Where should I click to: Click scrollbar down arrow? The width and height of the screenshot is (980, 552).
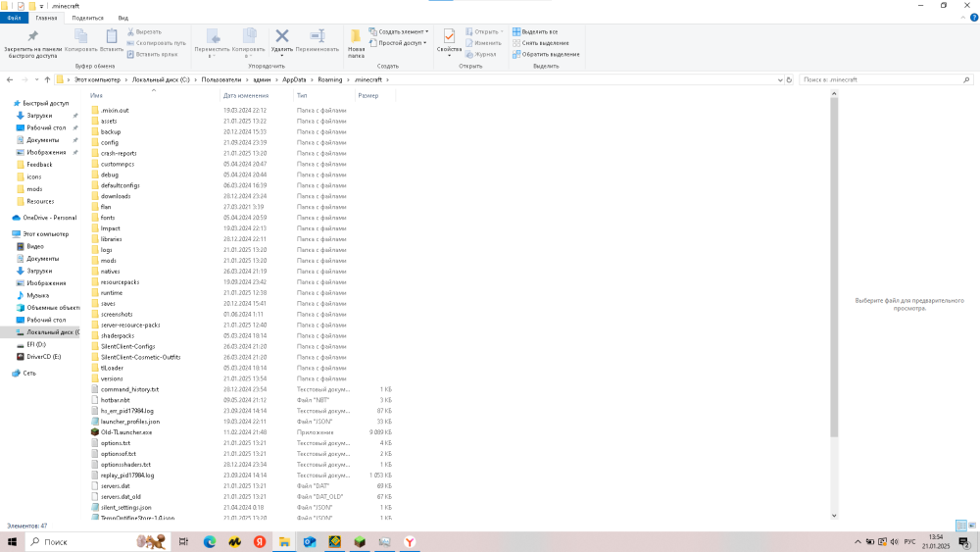pyautogui.click(x=834, y=516)
